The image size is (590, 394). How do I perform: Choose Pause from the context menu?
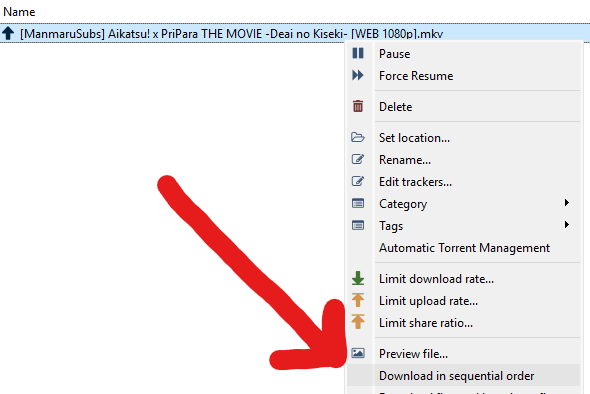[x=463, y=54]
